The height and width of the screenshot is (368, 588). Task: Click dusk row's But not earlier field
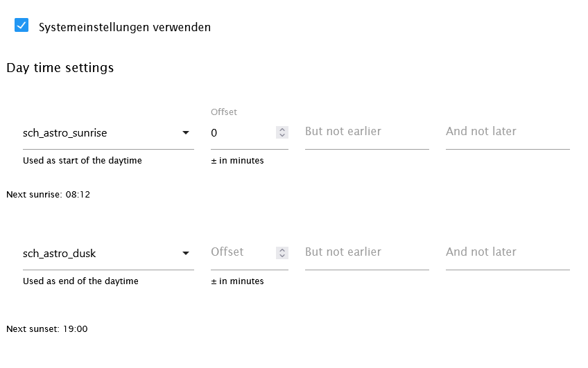367,253
